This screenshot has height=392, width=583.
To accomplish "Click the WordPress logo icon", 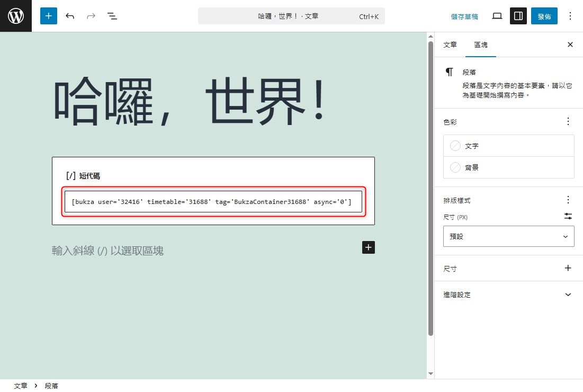I will 16,16.
